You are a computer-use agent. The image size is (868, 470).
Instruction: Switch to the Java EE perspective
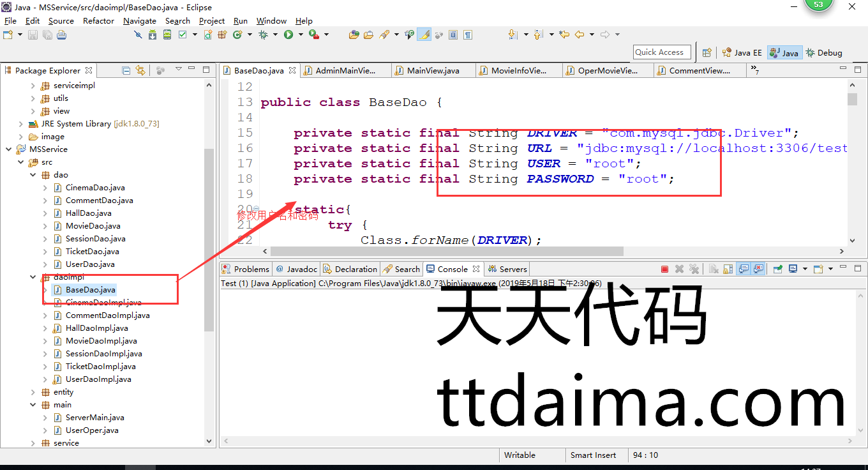742,53
